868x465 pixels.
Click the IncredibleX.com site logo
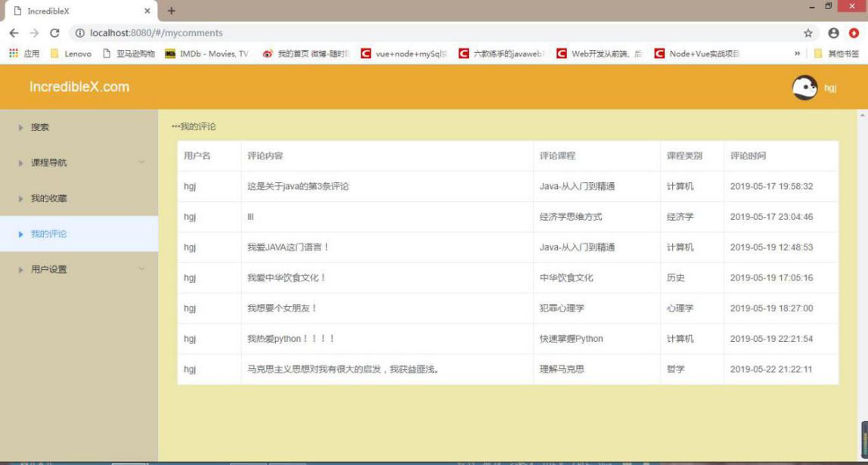pyautogui.click(x=79, y=87)
